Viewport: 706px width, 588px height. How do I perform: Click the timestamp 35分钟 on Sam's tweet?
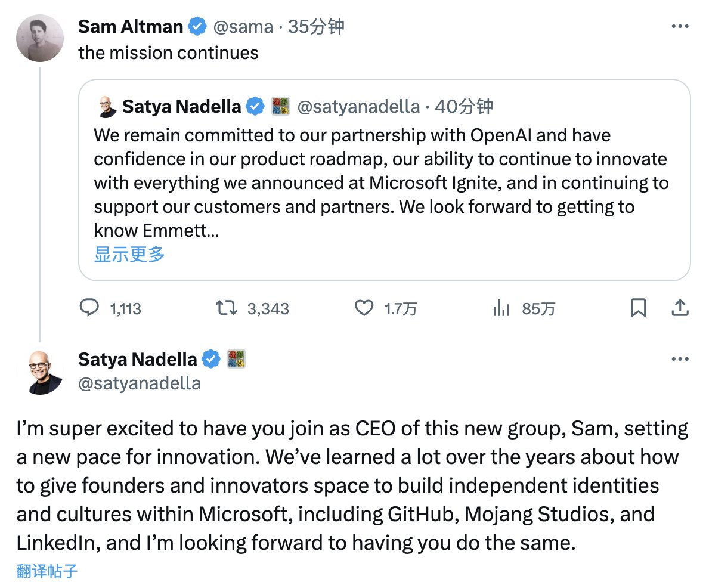coord(317,26)
